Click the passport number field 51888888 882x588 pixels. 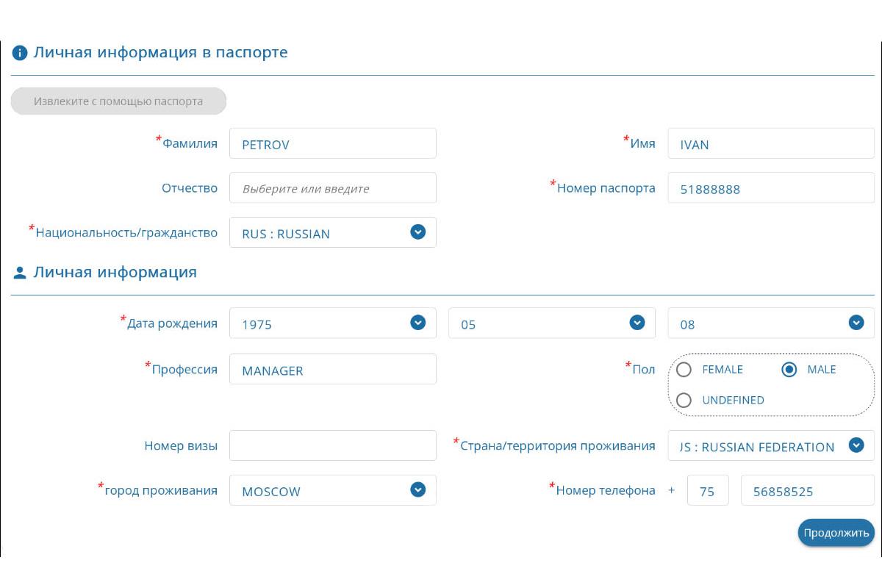tap(771, 187)
